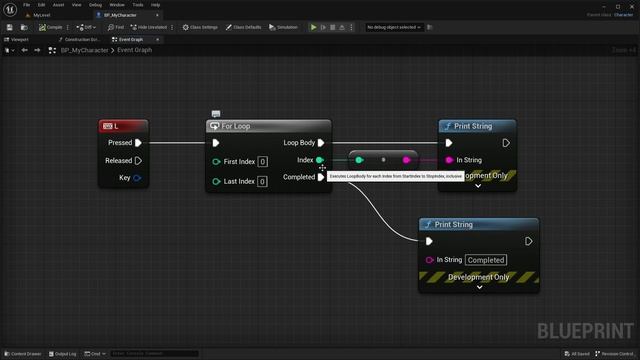640x360 pixels.
Task: Click the Parent class Character link
Action: (623, 15)
